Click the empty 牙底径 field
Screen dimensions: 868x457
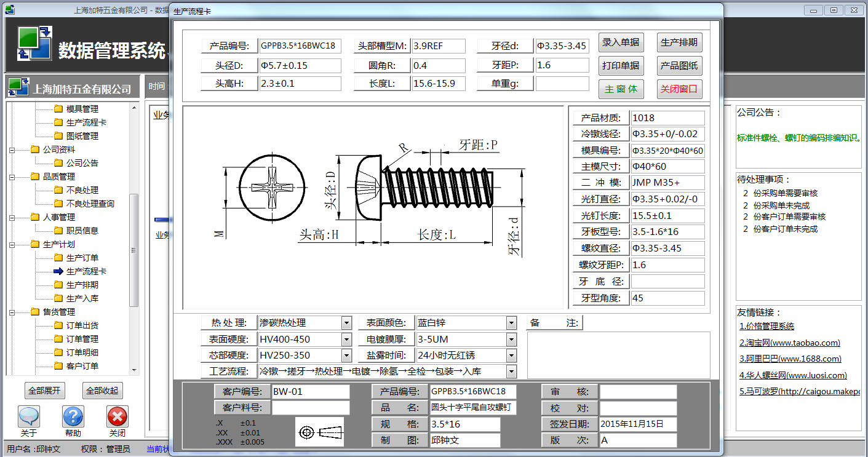point(667,282)
